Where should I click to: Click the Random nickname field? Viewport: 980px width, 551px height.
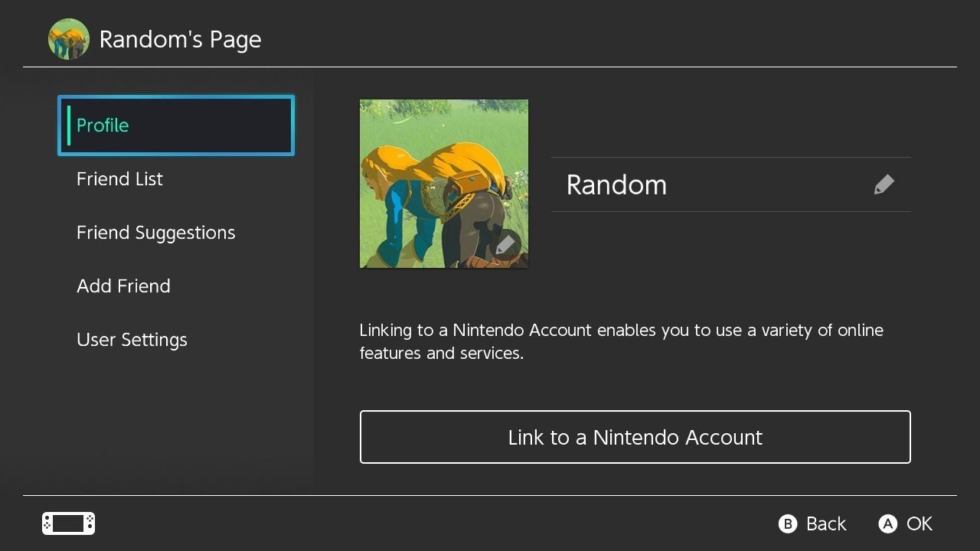(x=731, y=184)
